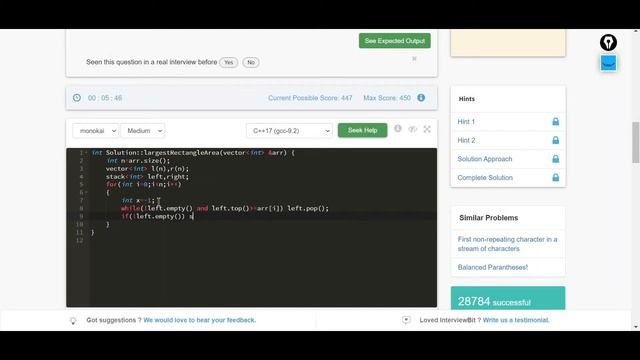Click the pen nib icon at top right
640x360 pixels.
click(608, 42)
